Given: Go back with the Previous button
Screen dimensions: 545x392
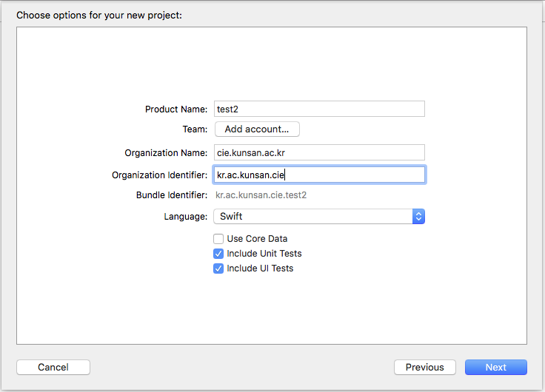Looking at the screenshot, I should point(424,367).
